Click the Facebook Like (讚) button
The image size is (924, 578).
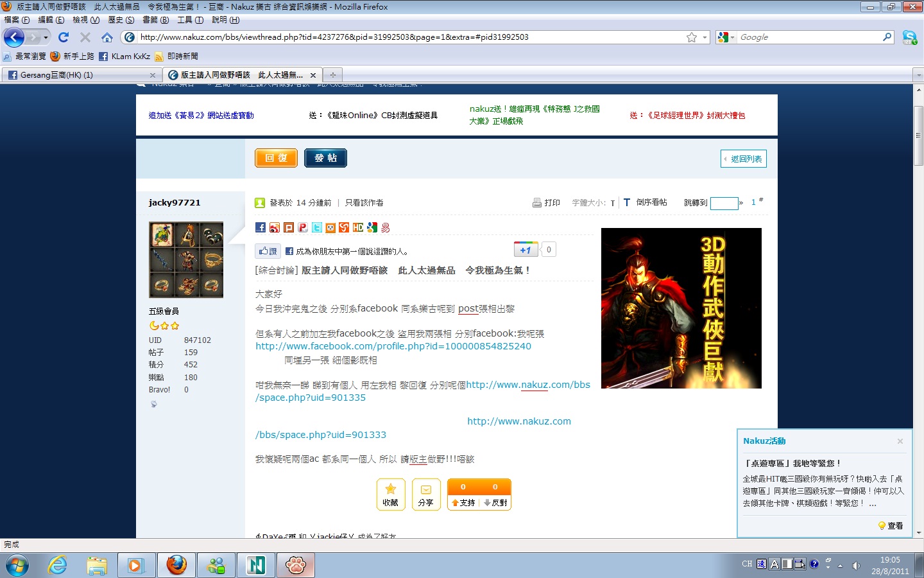pos(268,251)
